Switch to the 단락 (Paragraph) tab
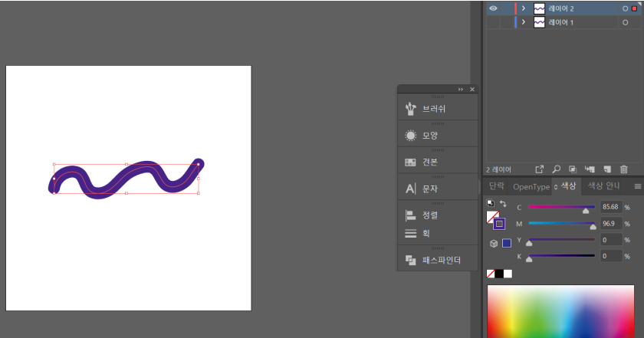 click(x=497, y=186)
